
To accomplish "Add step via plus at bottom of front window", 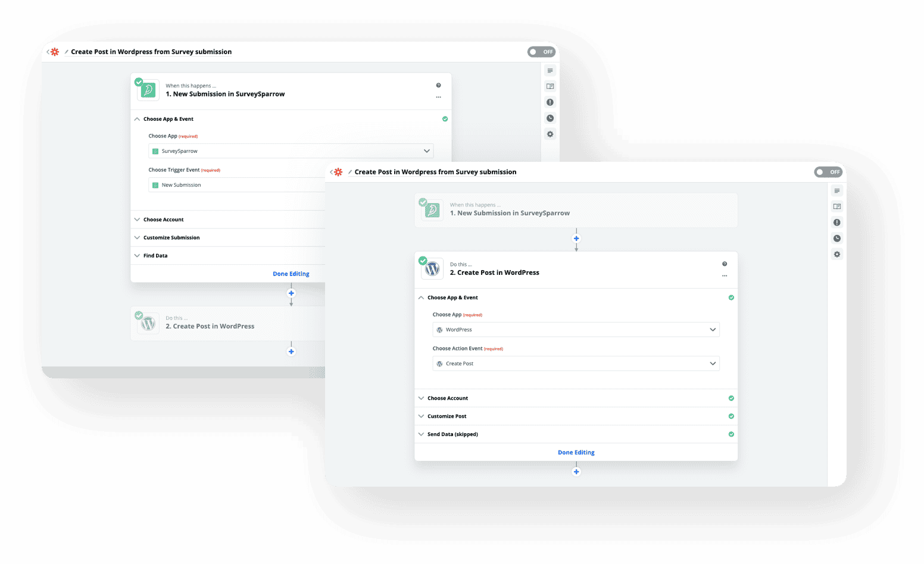I will 576,472.
